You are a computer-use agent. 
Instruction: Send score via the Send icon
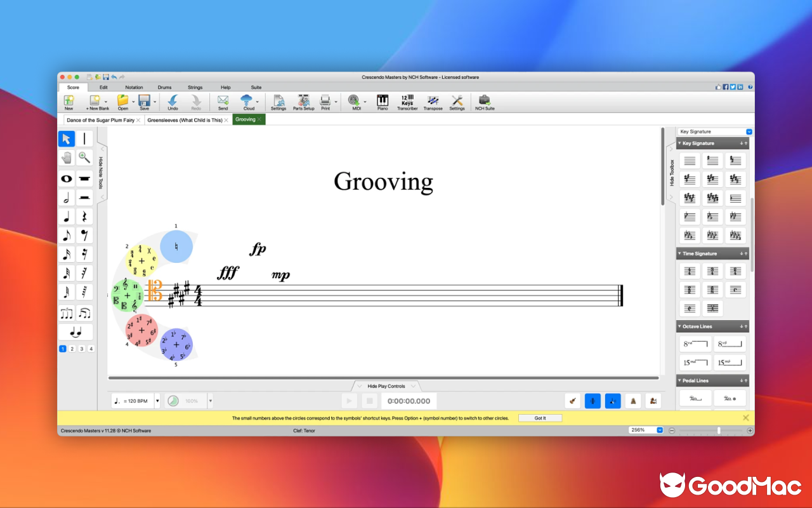pos(223,102)
